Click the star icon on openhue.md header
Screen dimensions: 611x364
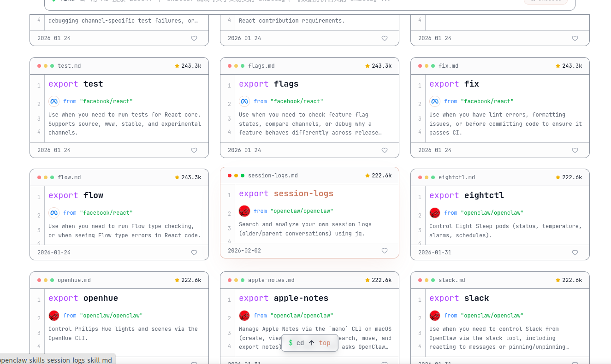[177, 280]
